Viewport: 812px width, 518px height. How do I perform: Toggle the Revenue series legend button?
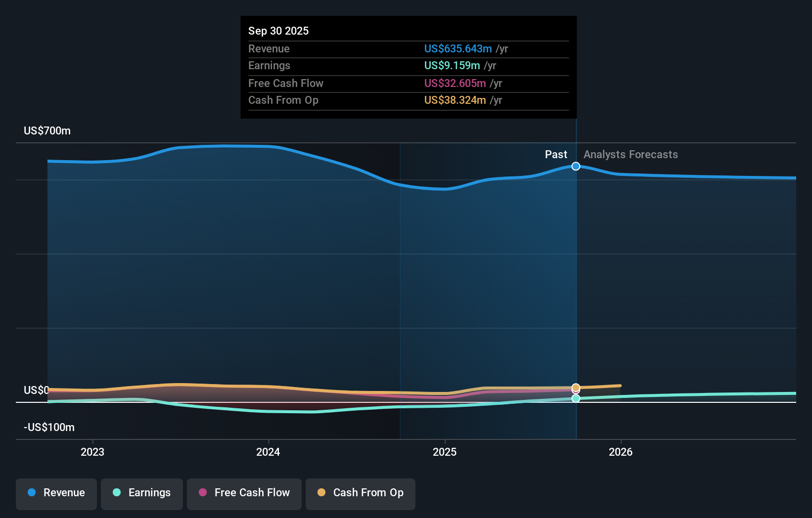(x=56, y=493)
